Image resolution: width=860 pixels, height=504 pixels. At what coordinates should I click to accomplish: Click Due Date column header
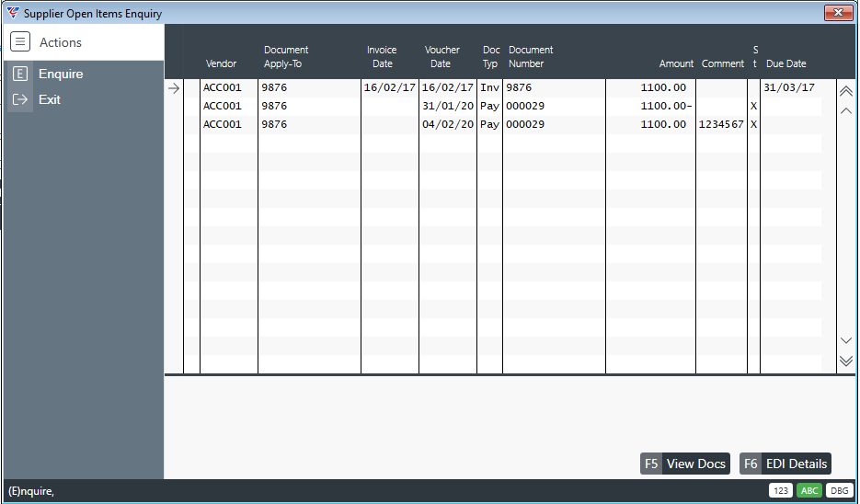point(785,63)
